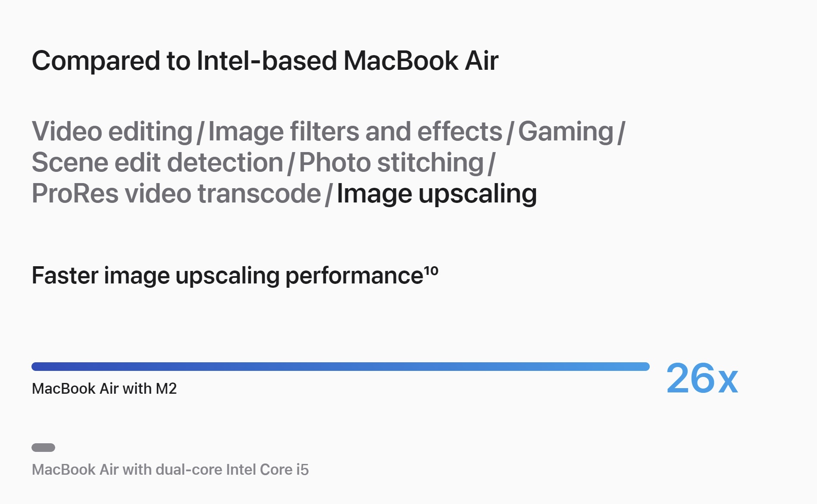Click the MacBook Air with M2 label
Viewport: 817px width, 504px height.
104,389
